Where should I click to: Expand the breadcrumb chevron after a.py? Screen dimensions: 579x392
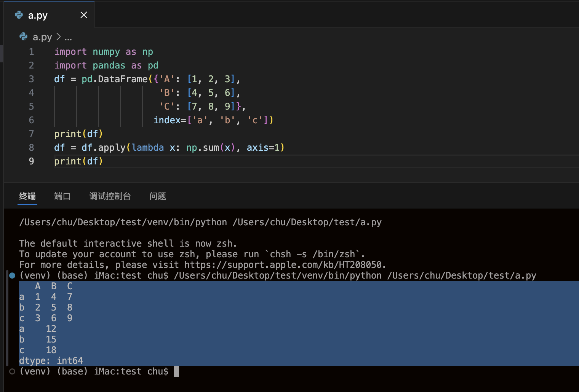coord(58,37)
